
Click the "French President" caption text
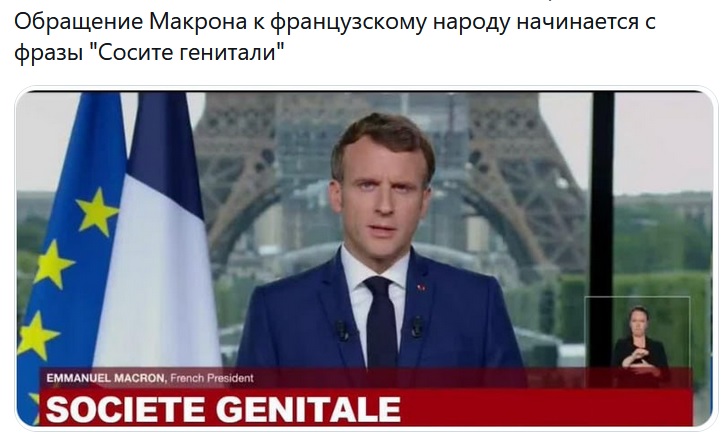pos(212,378)
